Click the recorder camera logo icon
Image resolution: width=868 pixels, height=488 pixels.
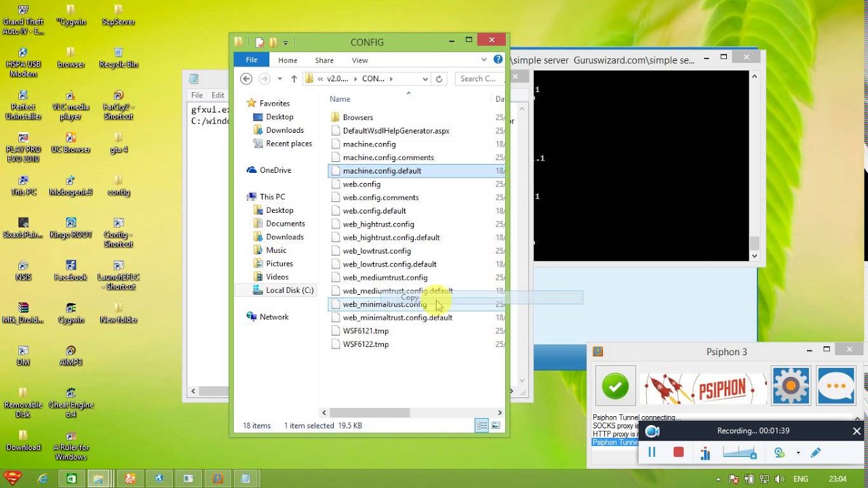[x=652, y=431]
